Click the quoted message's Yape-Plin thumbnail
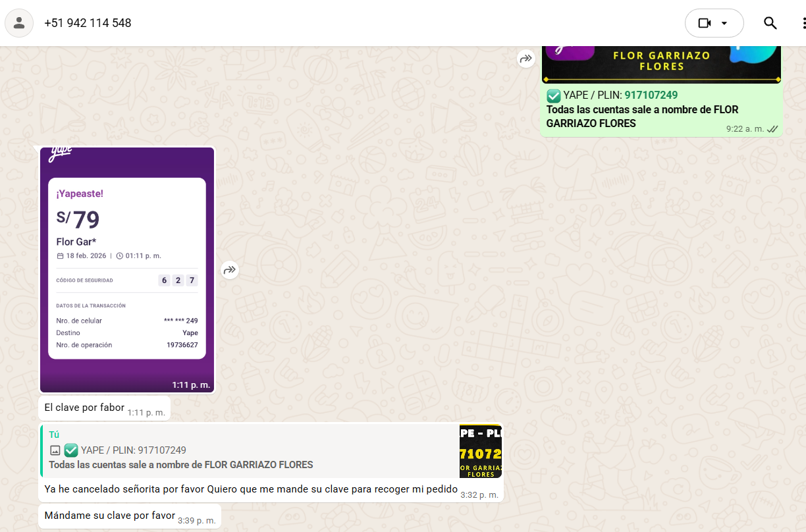 481,451
